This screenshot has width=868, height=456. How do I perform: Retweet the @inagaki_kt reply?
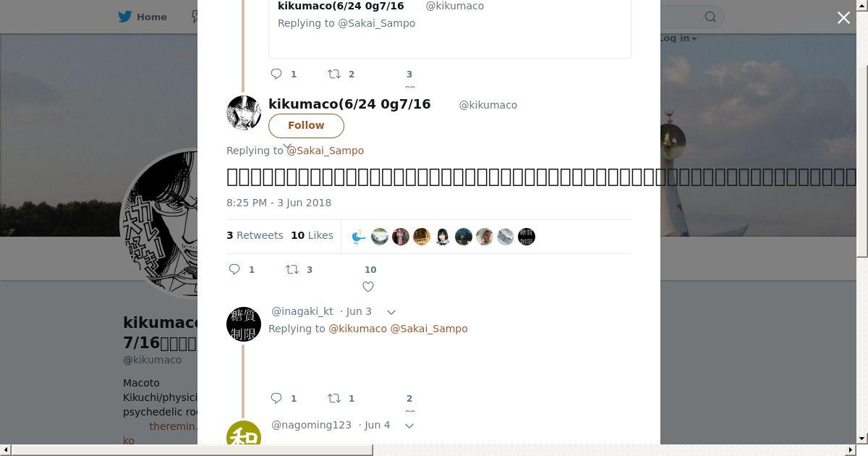point(334,398)
